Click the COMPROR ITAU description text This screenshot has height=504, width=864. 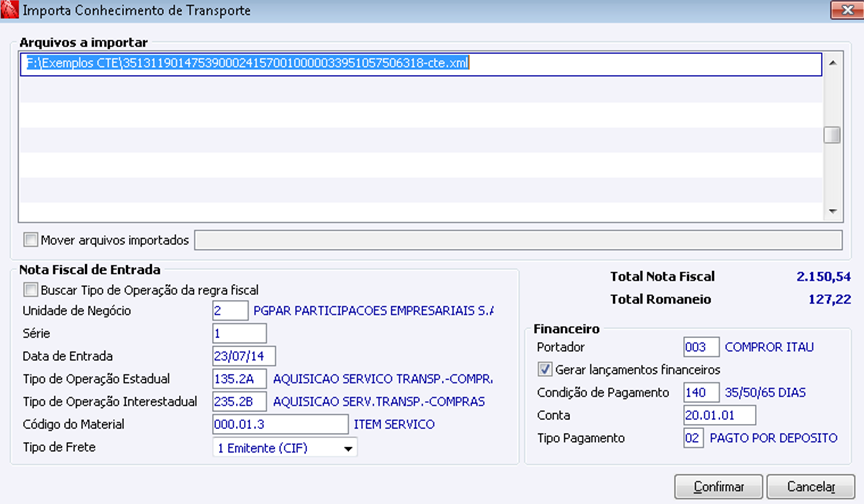click(769, 347)
